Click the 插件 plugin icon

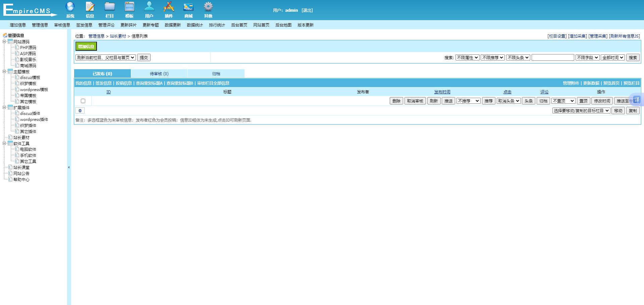pos(169,7)
